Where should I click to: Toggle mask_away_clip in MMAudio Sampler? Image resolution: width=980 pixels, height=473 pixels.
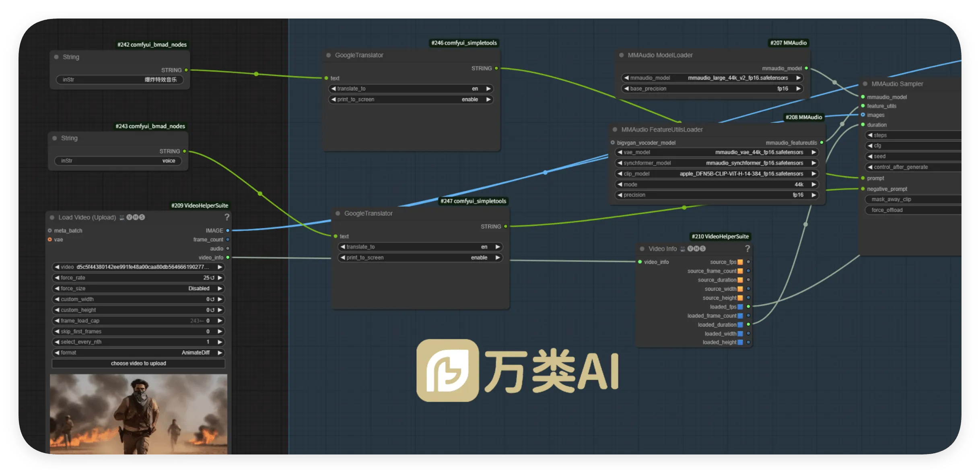point(913,199)
